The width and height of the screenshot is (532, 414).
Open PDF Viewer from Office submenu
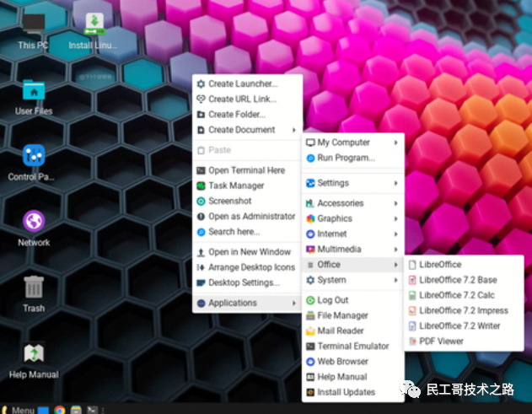pyautogui.click(x=464, y=341)
